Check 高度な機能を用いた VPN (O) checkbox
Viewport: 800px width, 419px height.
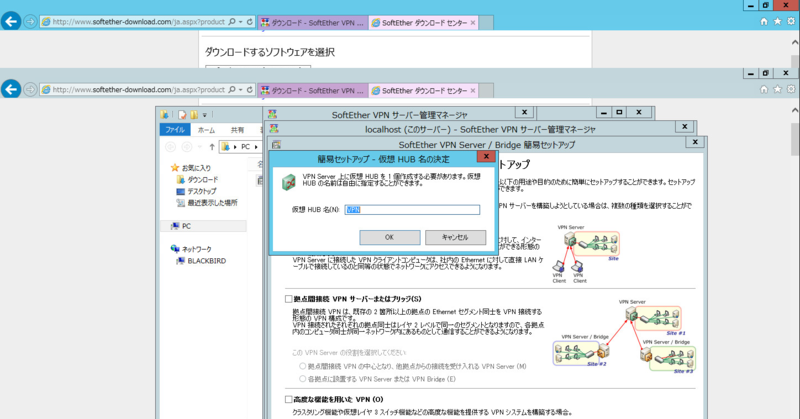pos(288,399)
